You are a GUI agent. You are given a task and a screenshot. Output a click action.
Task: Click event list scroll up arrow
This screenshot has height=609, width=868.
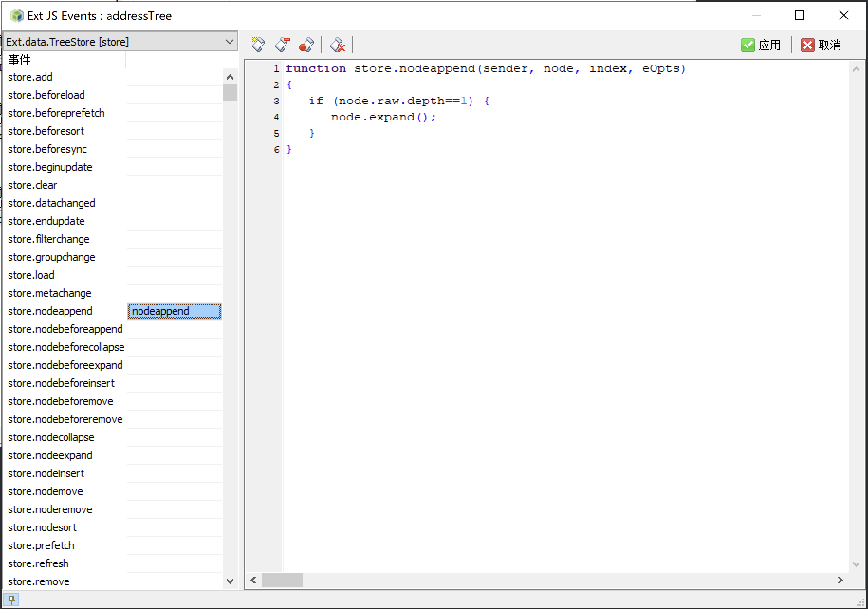tap(230, 77)
